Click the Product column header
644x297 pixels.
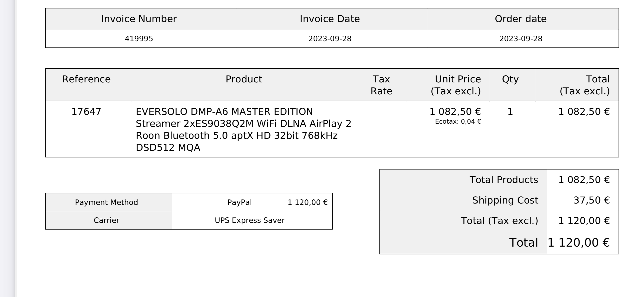pos(244,79)
